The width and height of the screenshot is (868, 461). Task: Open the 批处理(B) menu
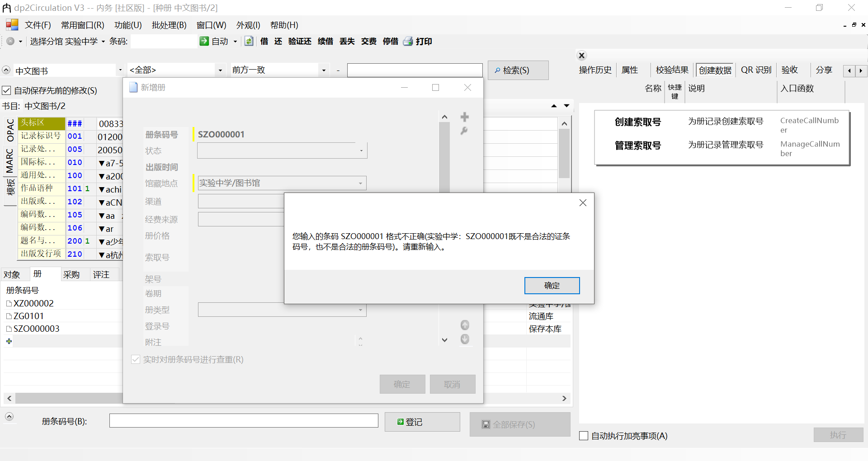(170, 25)
